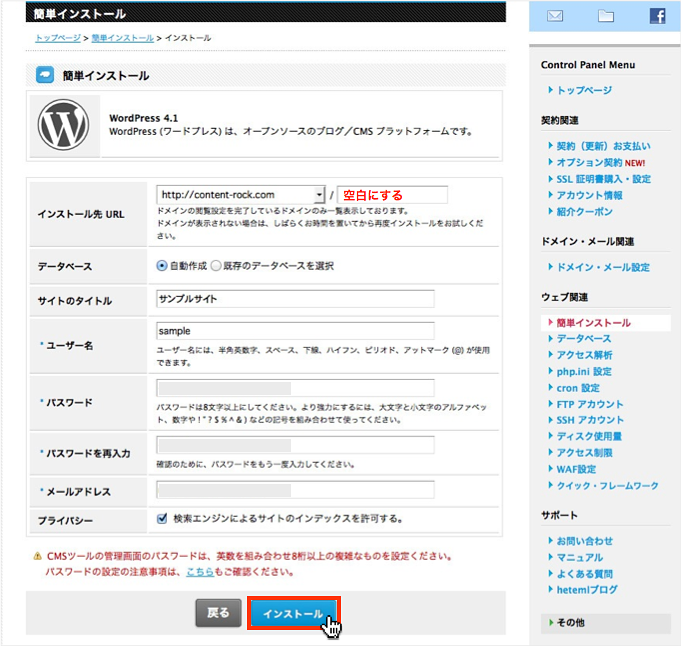The height and width of the screenshot is (646, 681).
Task: Go to トップページ breadcrumb link
Action: (58, 38)
